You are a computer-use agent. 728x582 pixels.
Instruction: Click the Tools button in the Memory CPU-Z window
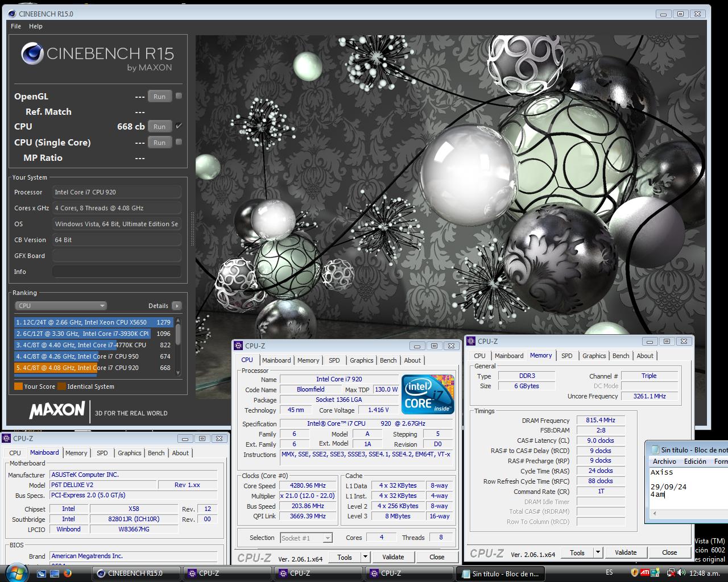coord(577,552)
